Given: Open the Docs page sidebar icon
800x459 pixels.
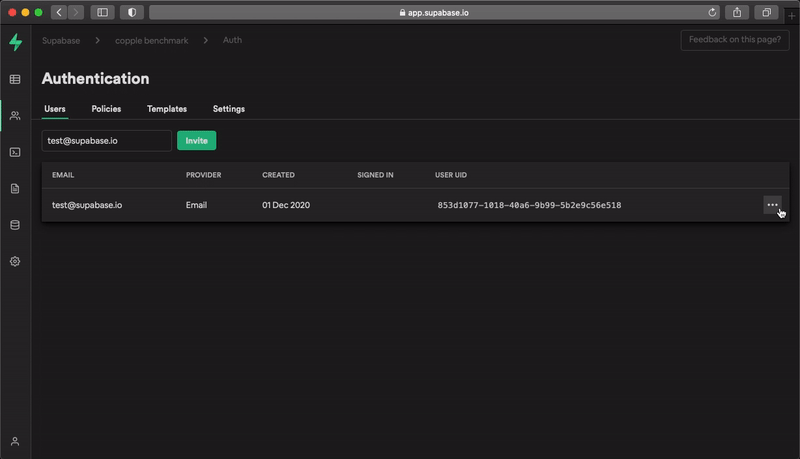Looking at the screenshot, I should 15,188.
